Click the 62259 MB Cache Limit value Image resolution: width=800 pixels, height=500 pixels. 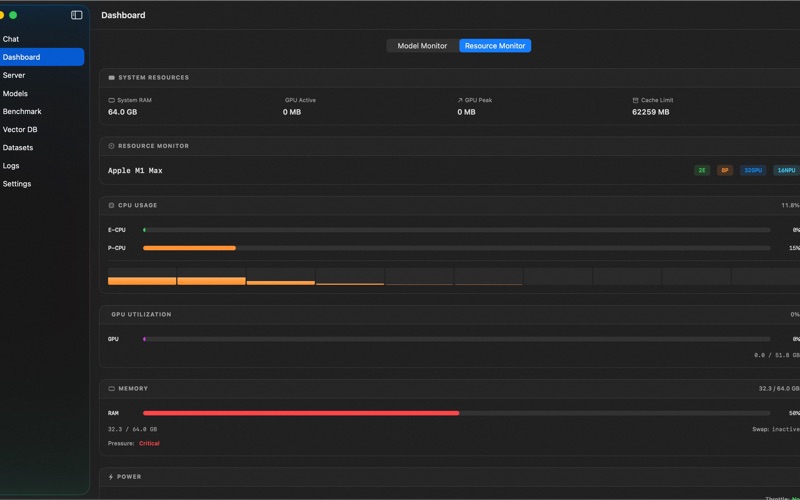click(651, 112)
